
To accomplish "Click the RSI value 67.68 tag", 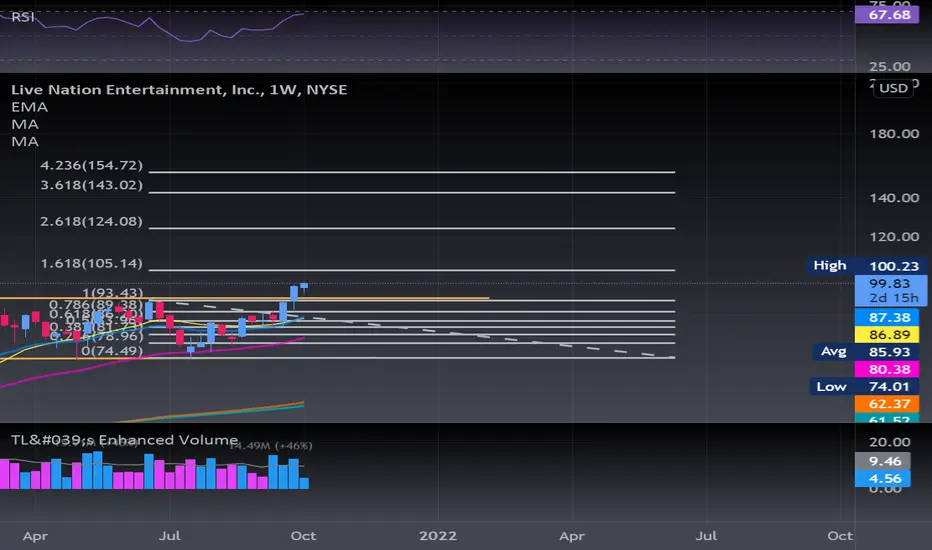I will point(889,15).
